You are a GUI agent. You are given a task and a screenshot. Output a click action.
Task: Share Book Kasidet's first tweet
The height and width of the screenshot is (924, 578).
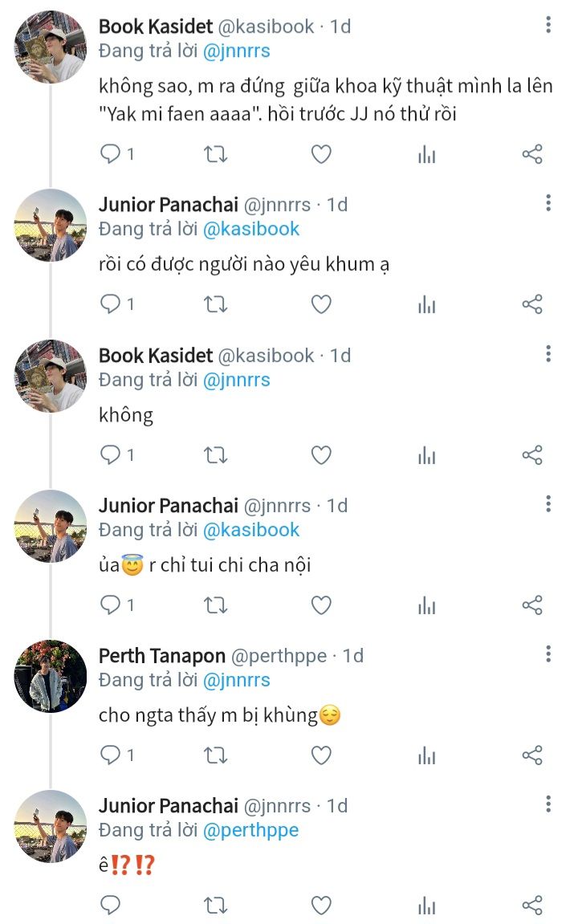pyautogui.click(x=532, y=154)
